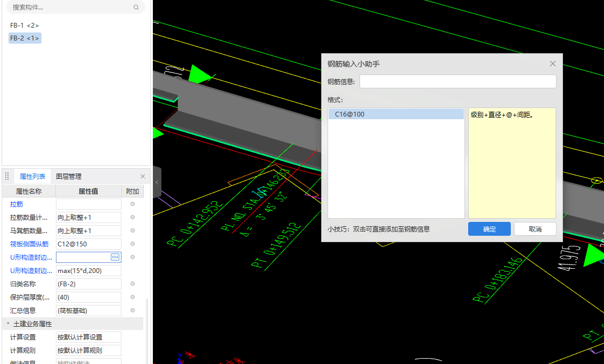Click the 保护层厚度 value (40)

pyautogui.click(x=88, y=297)
